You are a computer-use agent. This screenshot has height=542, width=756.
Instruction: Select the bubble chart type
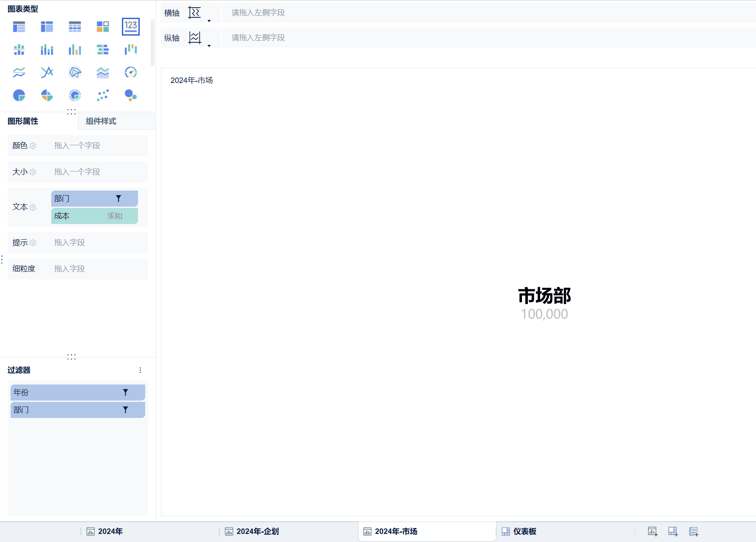(x=131, y=95)
